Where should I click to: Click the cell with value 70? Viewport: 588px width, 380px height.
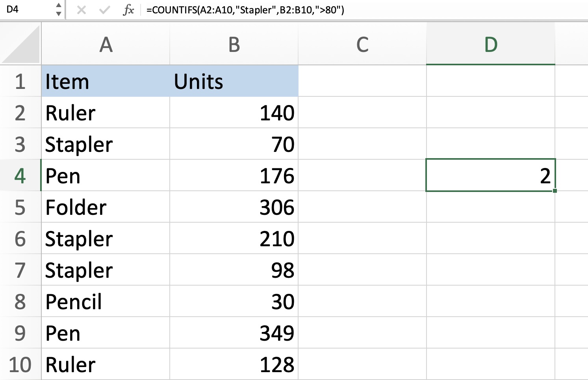point(234,144)
